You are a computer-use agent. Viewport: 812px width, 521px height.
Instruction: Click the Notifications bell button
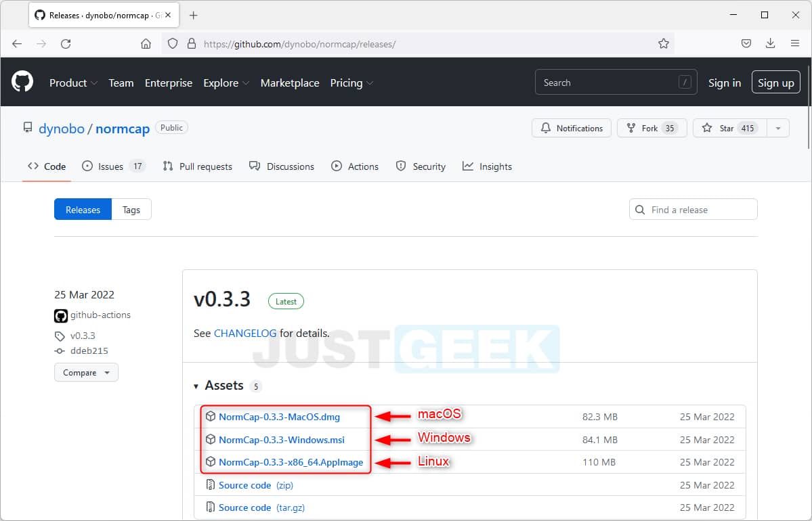[x=571, y=128]
